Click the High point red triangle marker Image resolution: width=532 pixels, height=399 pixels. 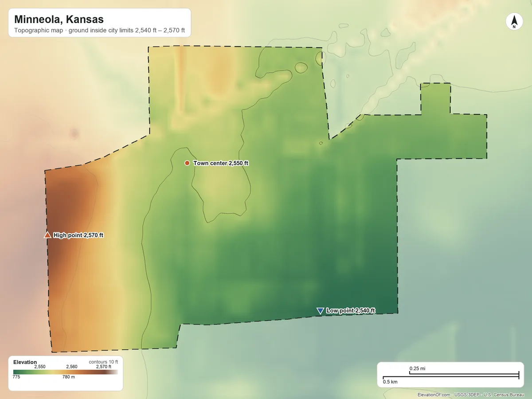pos(47,235)
